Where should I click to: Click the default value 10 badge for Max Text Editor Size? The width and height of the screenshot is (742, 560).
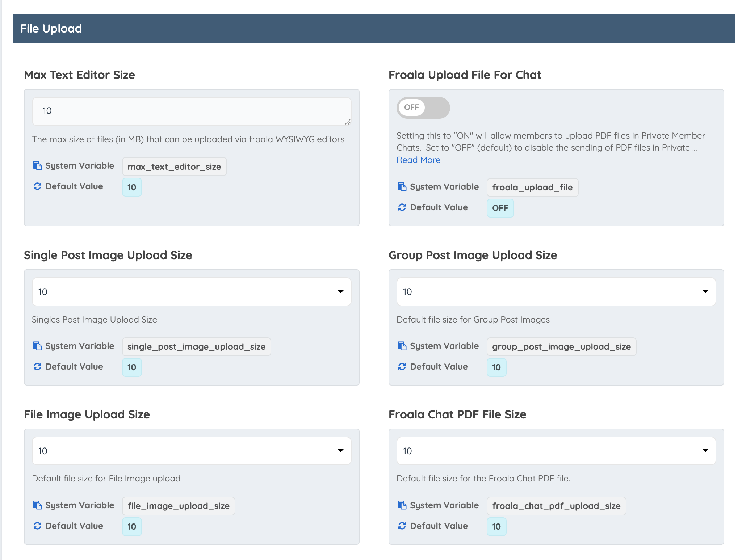pos(132,187)
